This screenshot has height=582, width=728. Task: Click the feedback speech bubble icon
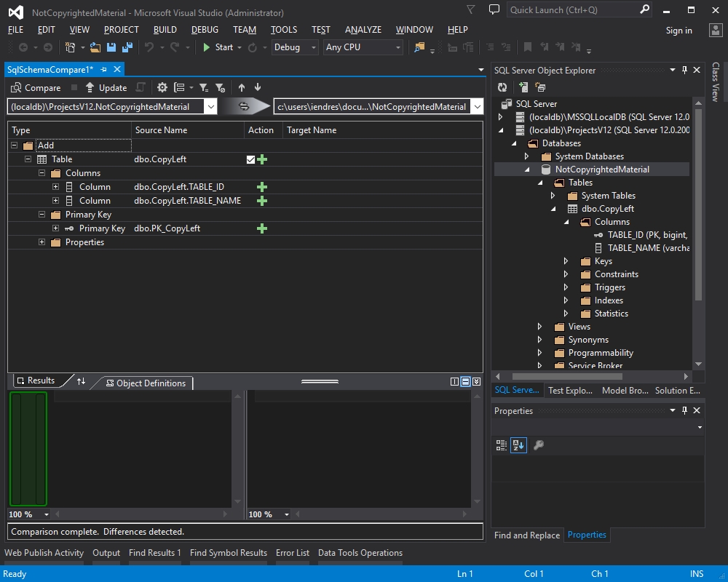tap(494, 9)
